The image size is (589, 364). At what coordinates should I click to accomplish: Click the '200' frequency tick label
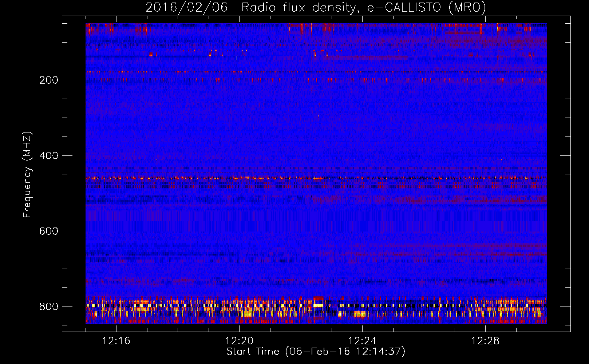49,80
